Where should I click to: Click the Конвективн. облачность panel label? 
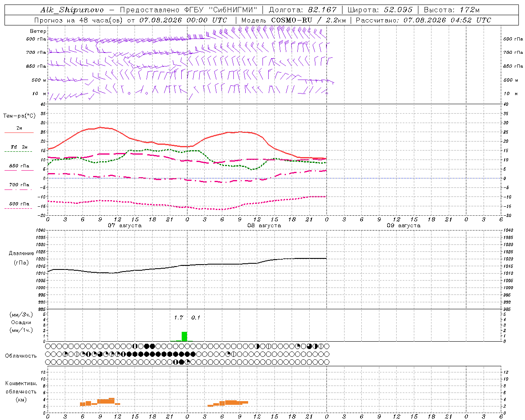tap(21, 391)
